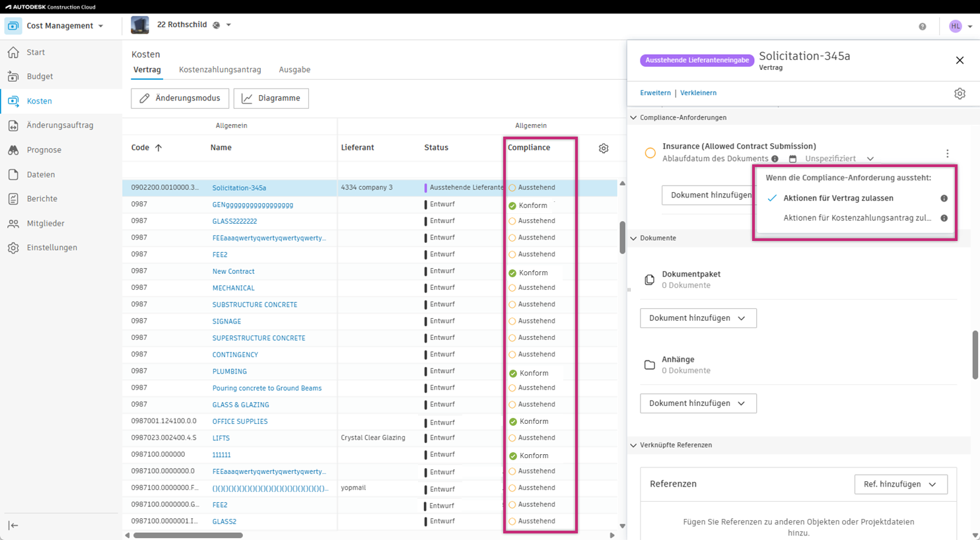This screenshot has height=540, width=980.
Task: Click Erweitern link in panel
Action: point(655,93)
